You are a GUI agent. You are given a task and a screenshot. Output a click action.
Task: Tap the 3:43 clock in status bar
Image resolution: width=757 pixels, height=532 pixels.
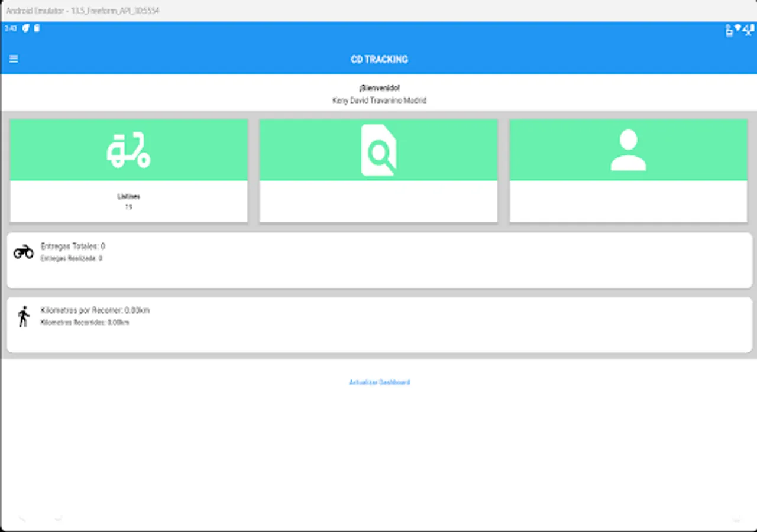8,28
